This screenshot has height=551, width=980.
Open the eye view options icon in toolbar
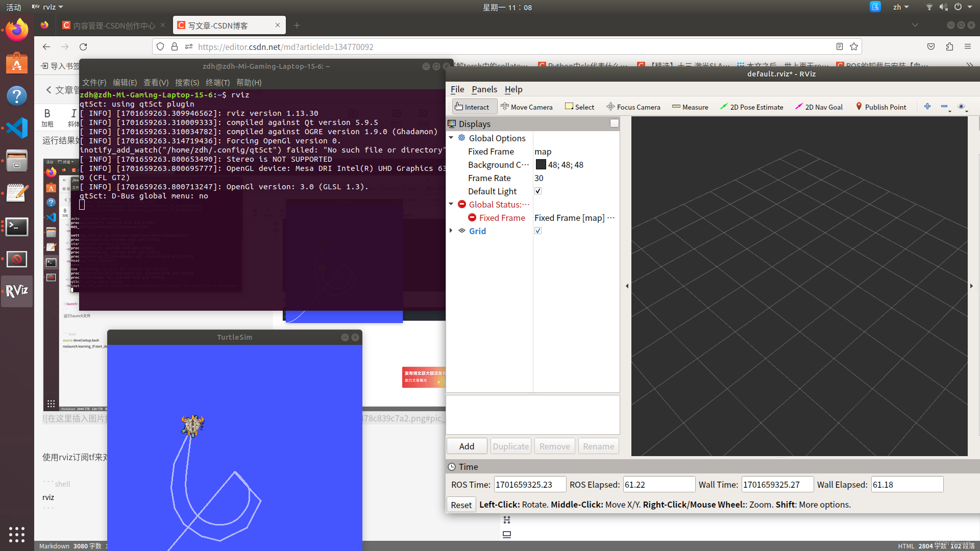click(x=962, y=107)
